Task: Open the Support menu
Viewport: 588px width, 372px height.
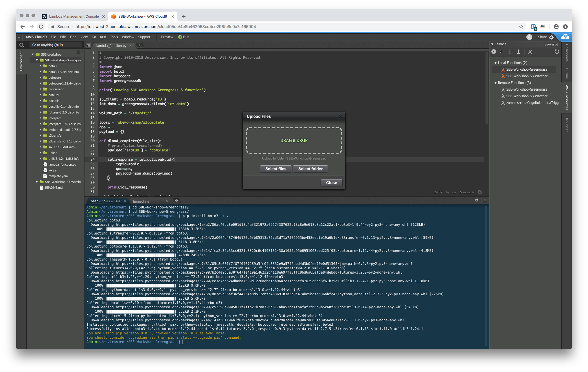Action: click(x=144, y=37)
